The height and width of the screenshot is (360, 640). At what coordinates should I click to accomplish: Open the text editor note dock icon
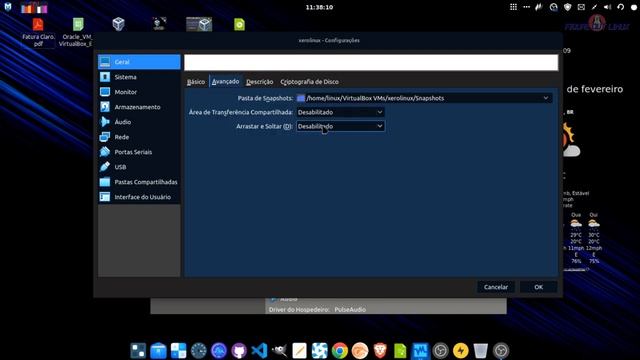(299, 351)
